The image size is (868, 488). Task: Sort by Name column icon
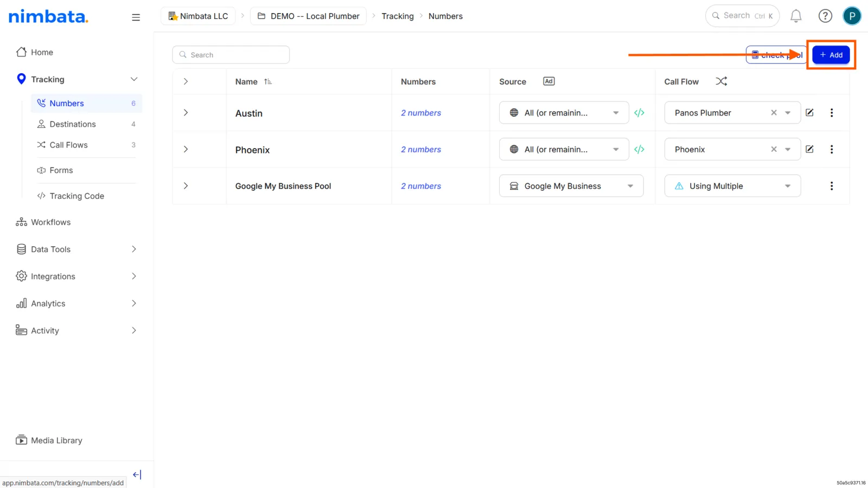point(268,82)
